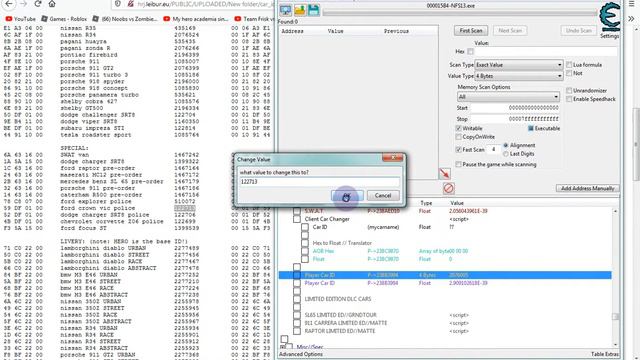Click the Start address field
The image size is (640, 360).
[515, 108]
